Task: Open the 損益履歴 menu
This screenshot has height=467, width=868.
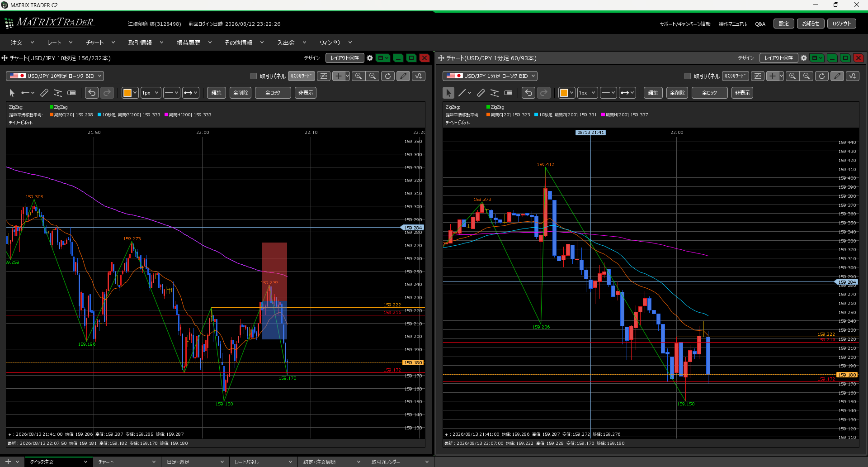Action: tap(194, 43)
